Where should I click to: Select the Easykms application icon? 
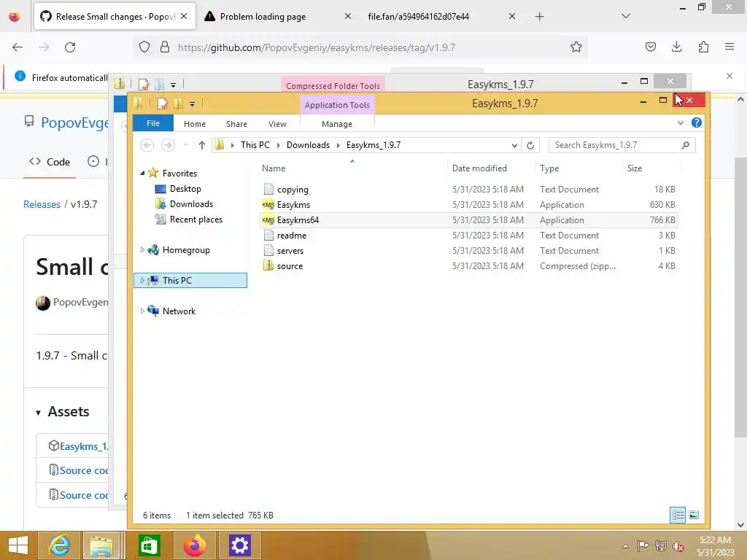click(268, 205)
